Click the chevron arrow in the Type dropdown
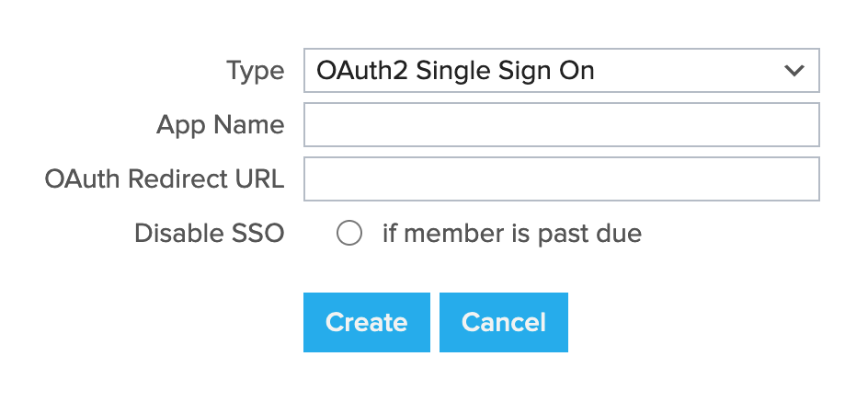868x414 pixels. click(x=794, y=71)
